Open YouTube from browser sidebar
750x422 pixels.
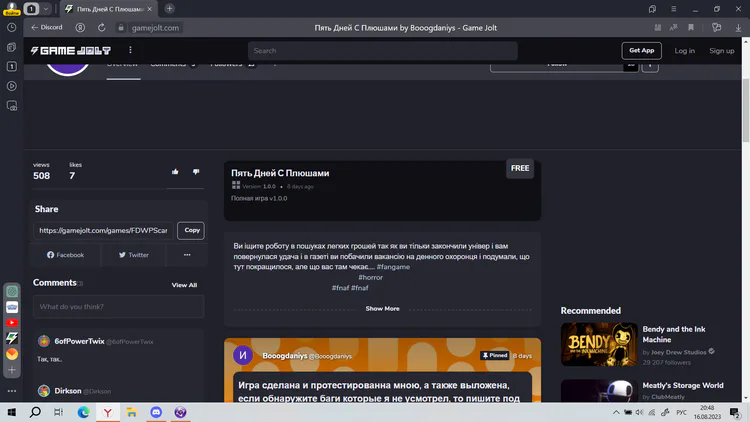click(12, 323)
